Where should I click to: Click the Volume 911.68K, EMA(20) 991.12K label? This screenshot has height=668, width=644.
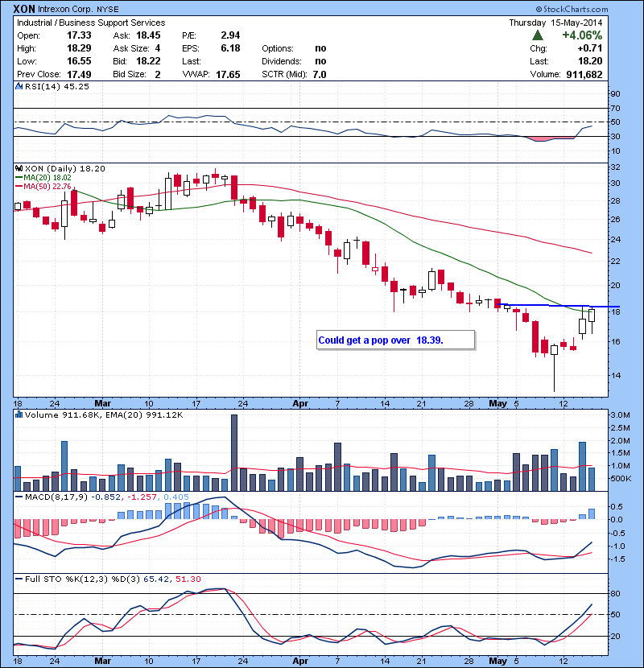click(x=104, y=414)
